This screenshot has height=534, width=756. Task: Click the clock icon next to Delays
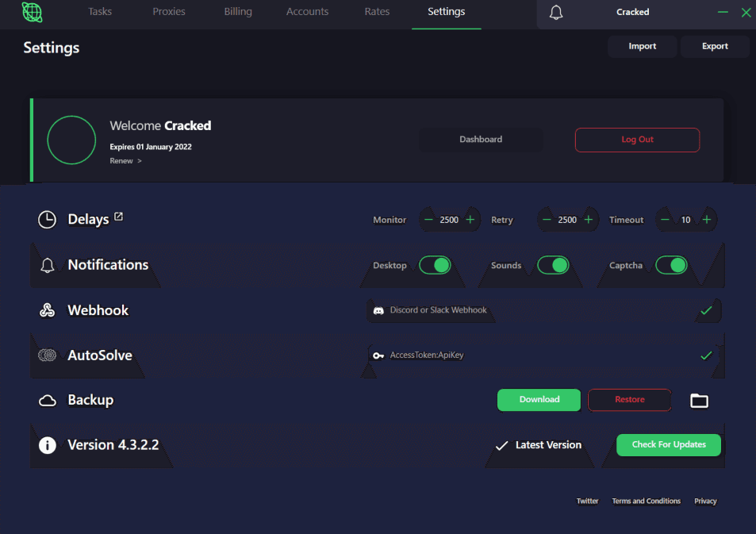click(47, 219)
